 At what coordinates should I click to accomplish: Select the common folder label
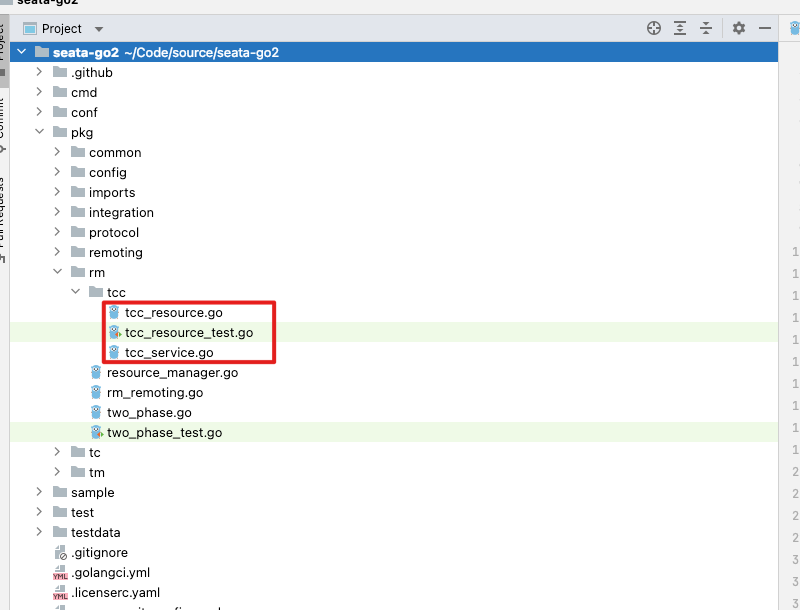pos(115,152)
